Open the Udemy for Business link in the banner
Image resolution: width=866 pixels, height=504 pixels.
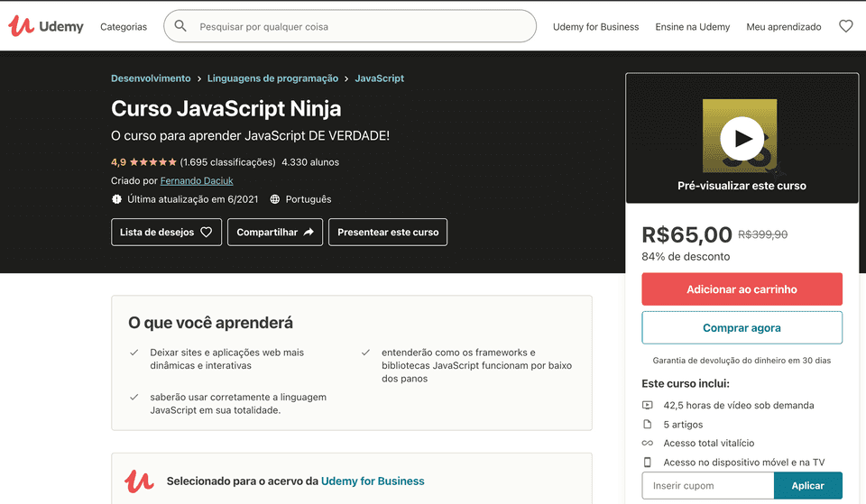click(373, 481)
